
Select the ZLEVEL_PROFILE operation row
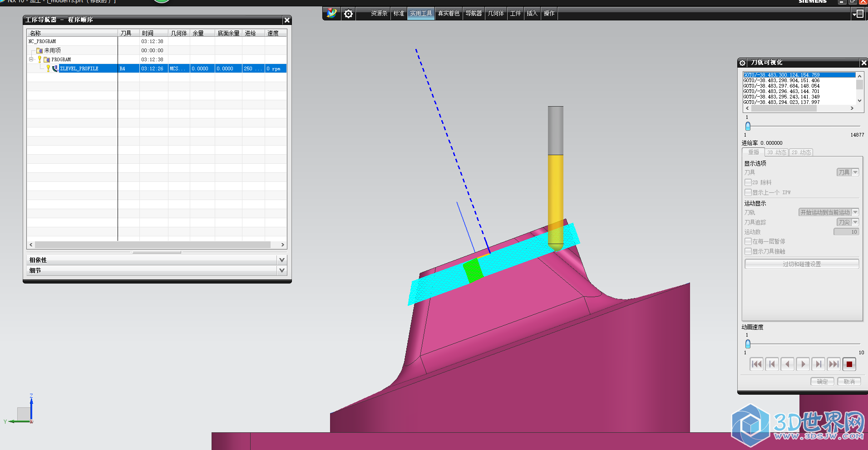coord(157,68)
